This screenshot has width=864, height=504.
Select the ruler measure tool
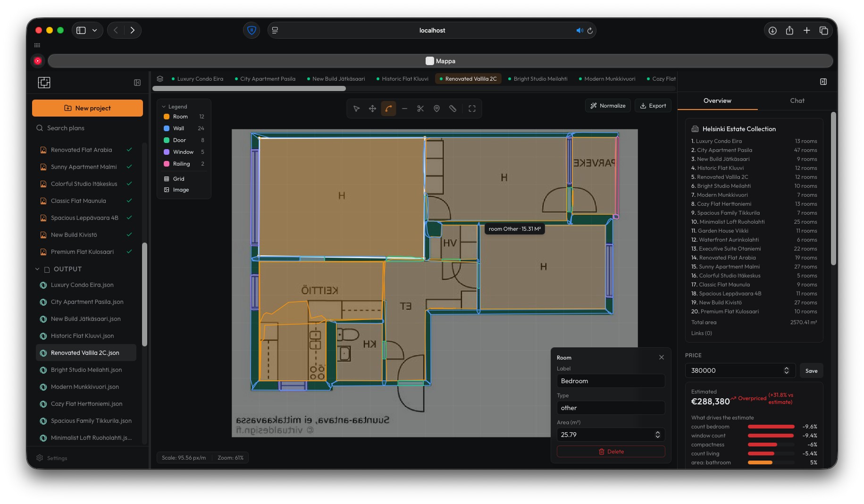pos(453,109)
